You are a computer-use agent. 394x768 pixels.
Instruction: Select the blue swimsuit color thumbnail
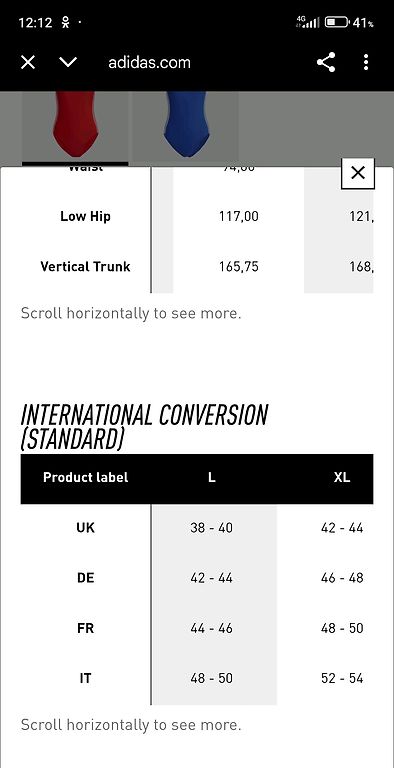click(186, 126)
